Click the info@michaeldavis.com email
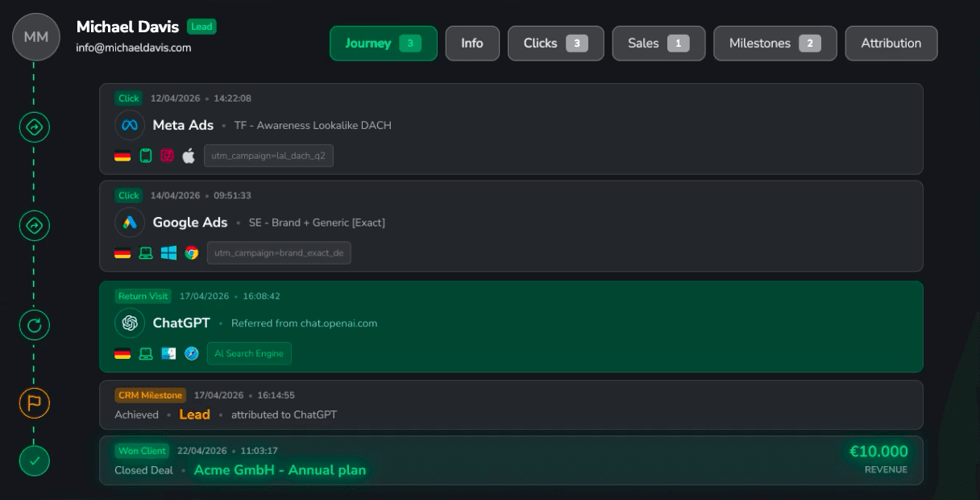The width and height of the screenshot is (980, 500). 134,48
